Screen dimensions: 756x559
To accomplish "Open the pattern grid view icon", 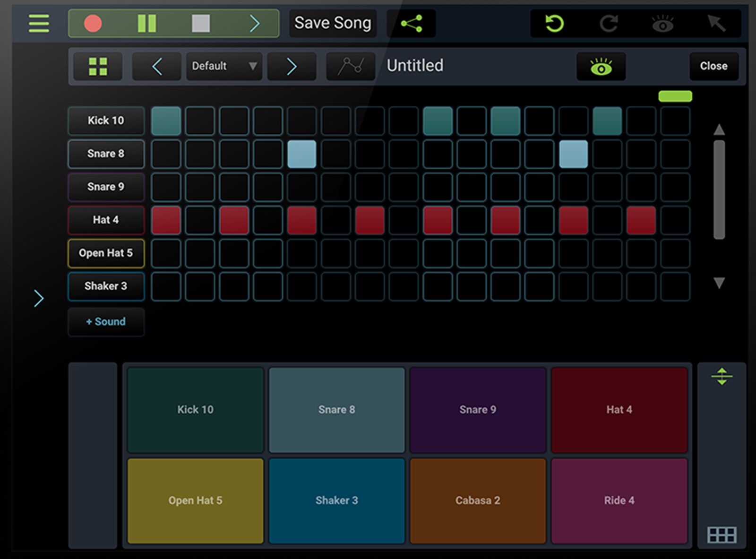I will click(98, 66).
